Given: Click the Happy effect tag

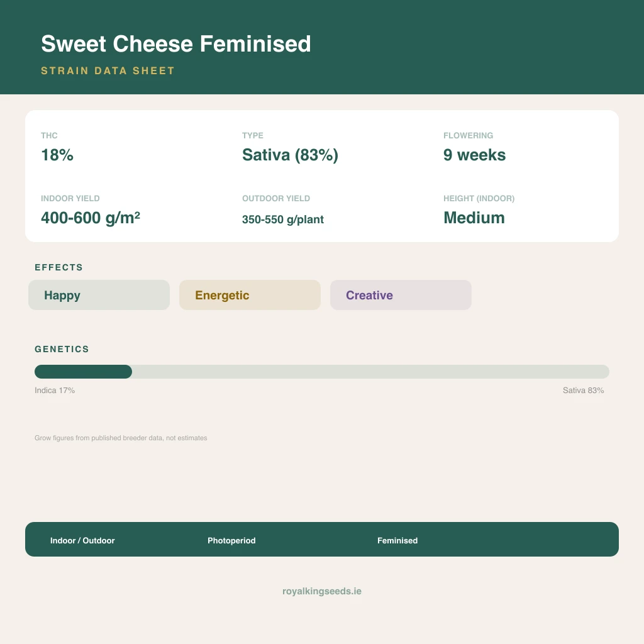Looking at the screenshot, I should (99, 295).
